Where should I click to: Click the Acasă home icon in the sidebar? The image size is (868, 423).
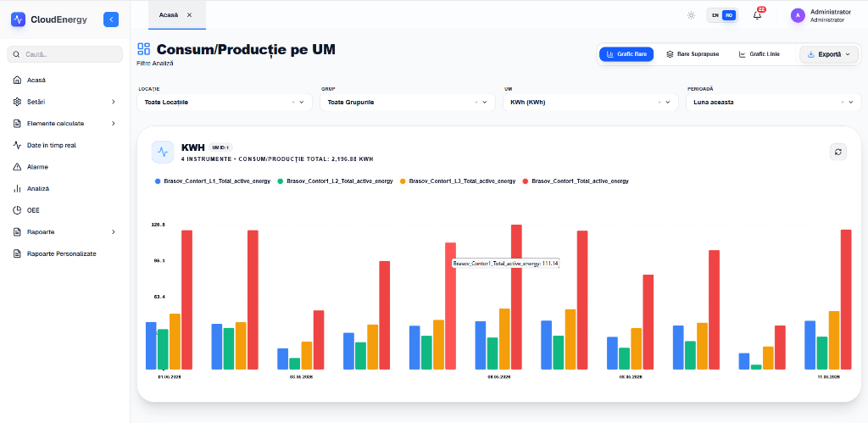pos(17,81)
